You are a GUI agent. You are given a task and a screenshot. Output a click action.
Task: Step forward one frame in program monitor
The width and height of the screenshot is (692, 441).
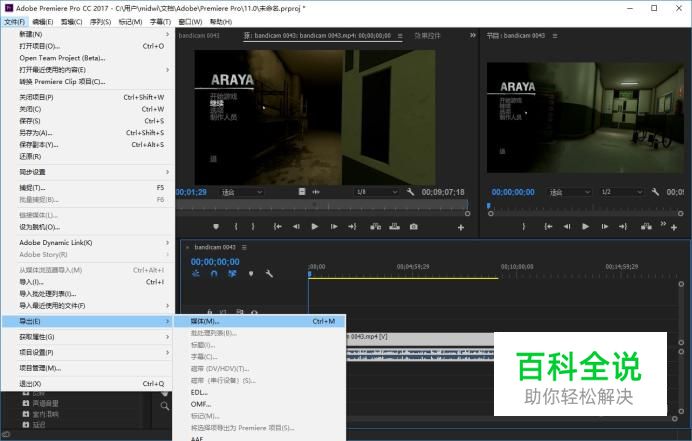605,227
